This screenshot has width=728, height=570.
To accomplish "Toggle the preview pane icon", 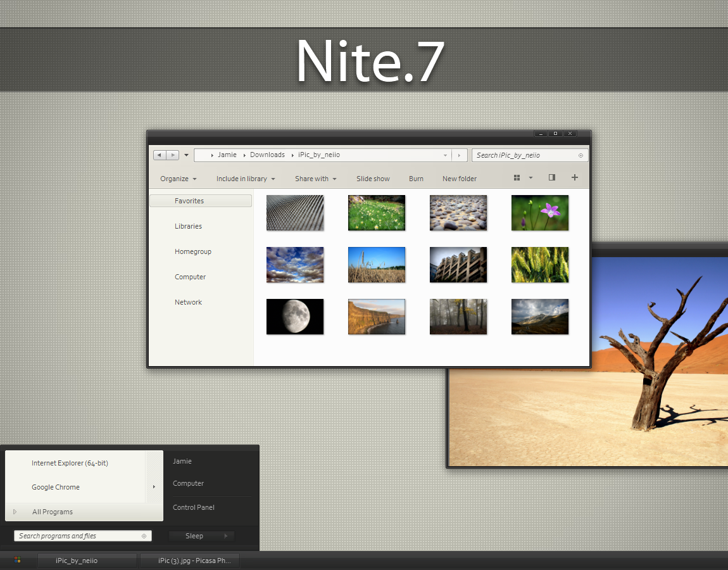I will (x=551, y=177).
